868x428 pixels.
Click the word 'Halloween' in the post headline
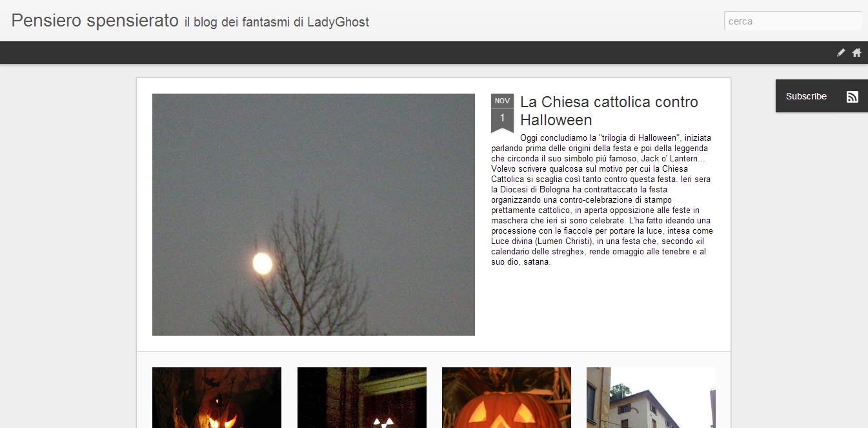point(556,120)
